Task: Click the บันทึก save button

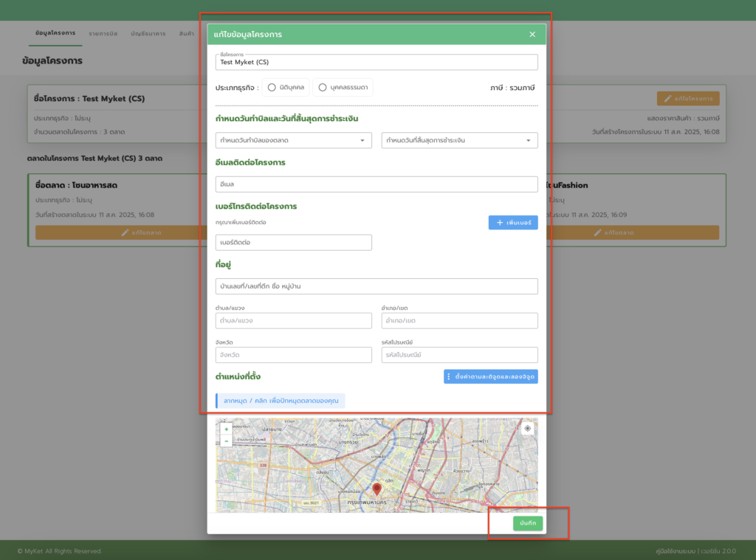Action: (x=528, y=523)
